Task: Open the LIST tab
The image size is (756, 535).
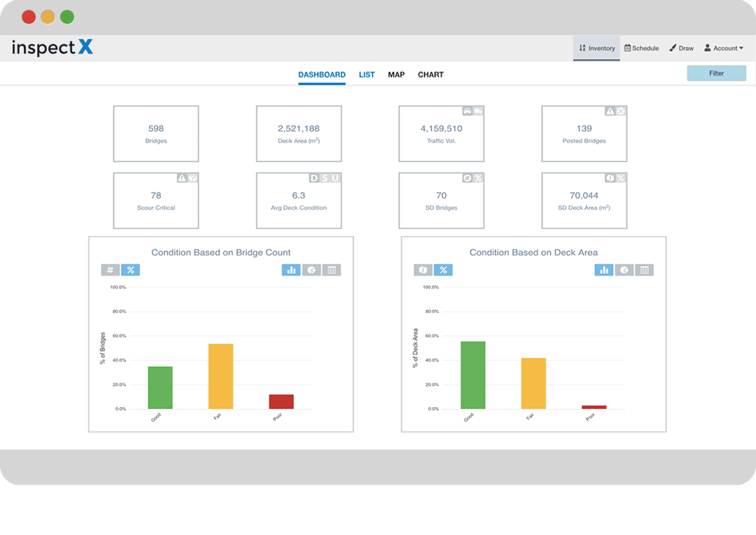Action: tap(366, 74)
